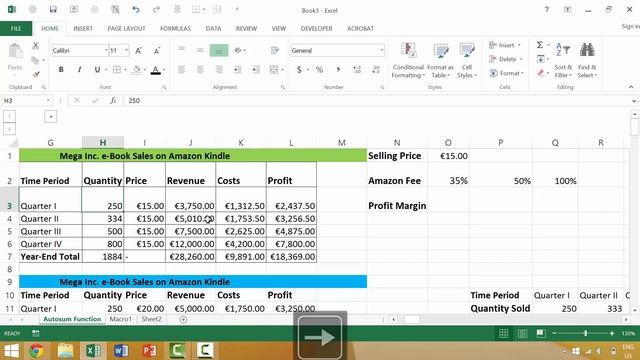Open Format as Table menu
The height and width of the screenshot is (360, 640).
[440, 60]
